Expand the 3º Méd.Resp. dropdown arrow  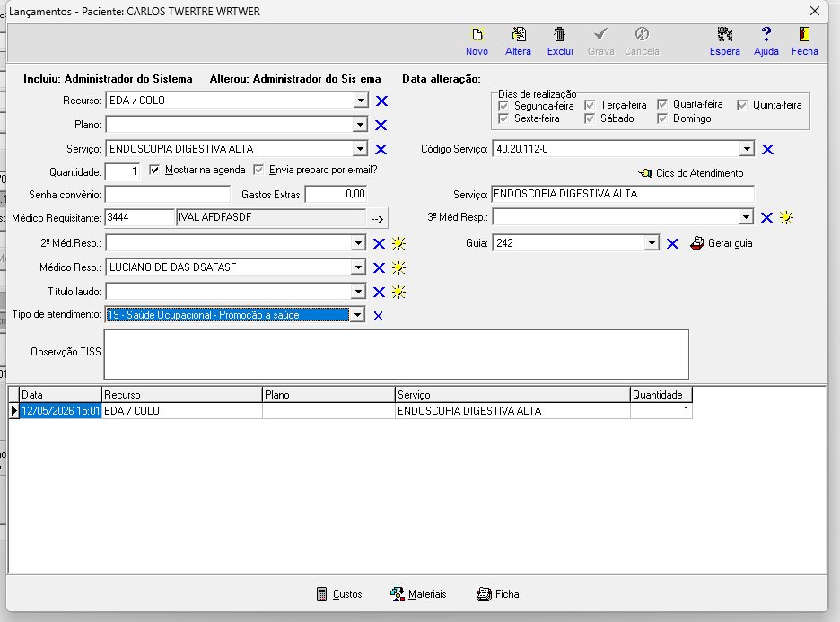click(746, 217)
